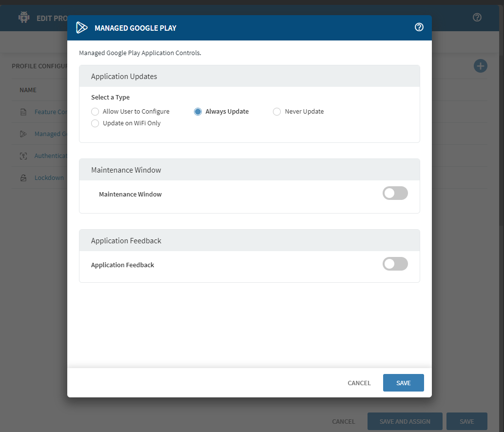Enable the Maintenance Window toggle
Viewport: 504px width, 432px height.
coord(395,194)
